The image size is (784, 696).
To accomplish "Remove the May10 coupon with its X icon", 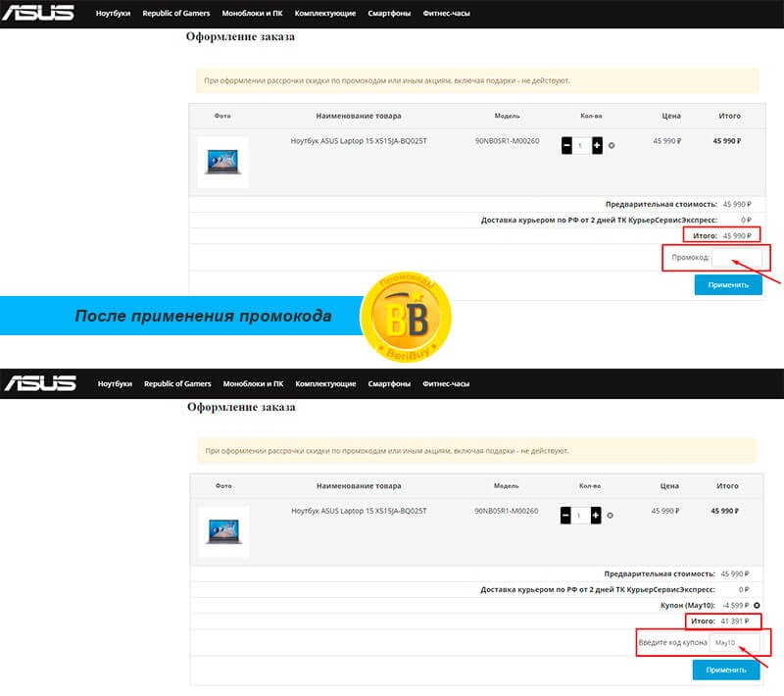I will pos(757,606).
